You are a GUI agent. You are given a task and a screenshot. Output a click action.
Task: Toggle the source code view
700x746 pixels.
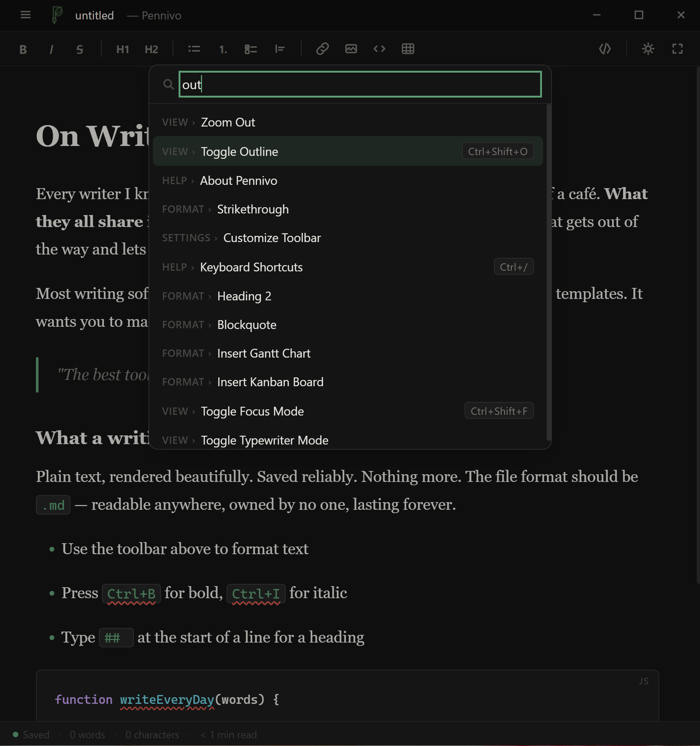click(x=605, y=49)
